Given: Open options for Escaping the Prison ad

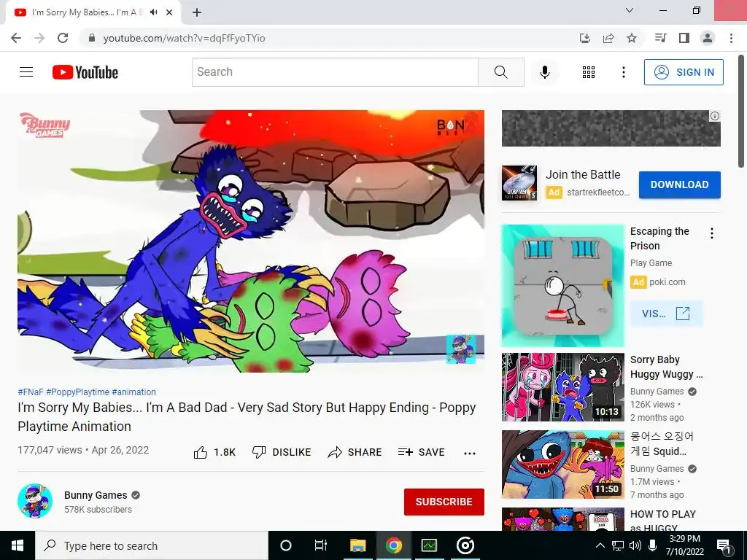Looking at the screenshot, I should click(711, 233).
